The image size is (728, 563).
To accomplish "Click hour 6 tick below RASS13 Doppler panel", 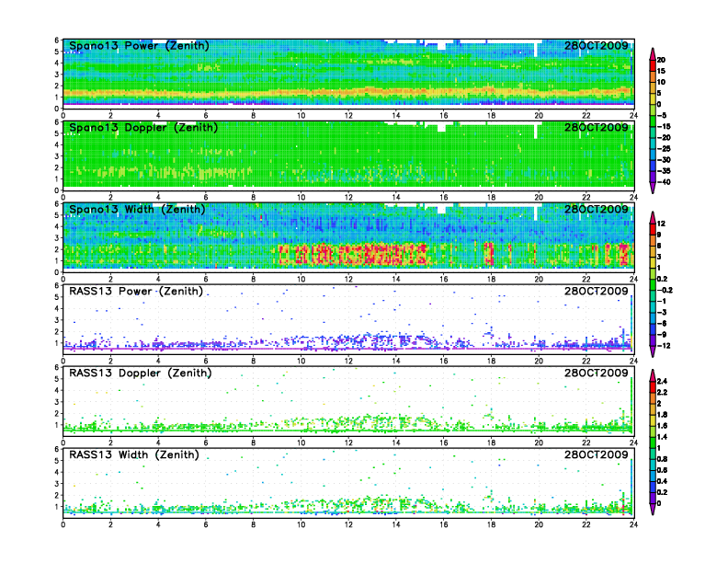I will 206,442.
